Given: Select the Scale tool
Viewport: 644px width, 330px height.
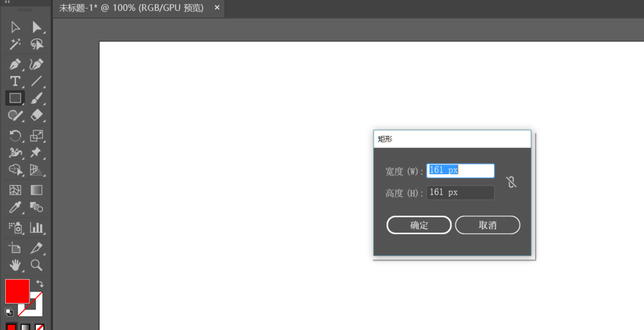Looking at the screenshot, I should (37, 135).
